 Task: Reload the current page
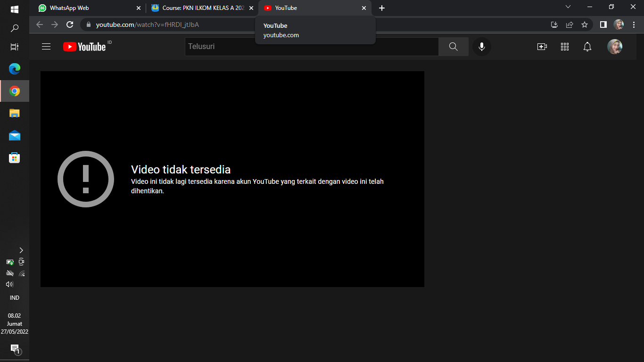(x=70, y=25)
